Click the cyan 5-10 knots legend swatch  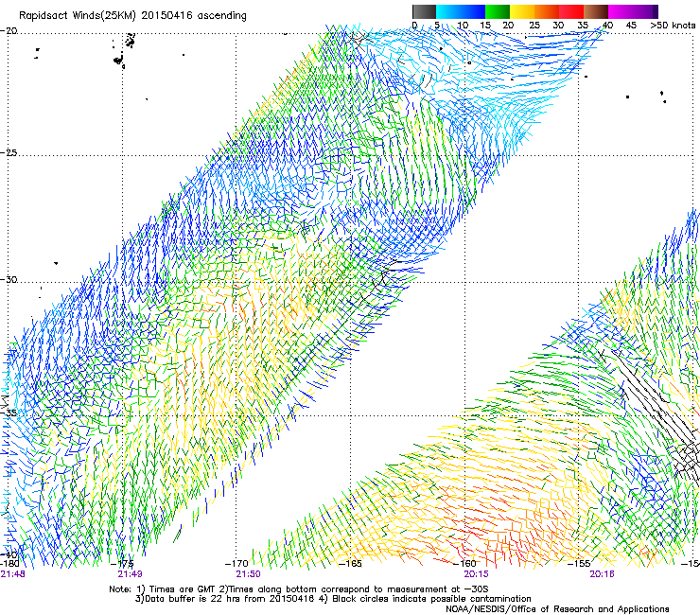click(448, 11)
